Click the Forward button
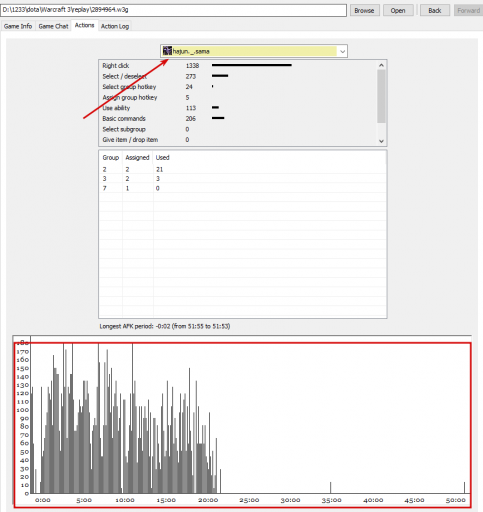483x512 pixels. [x=468, y=10]
